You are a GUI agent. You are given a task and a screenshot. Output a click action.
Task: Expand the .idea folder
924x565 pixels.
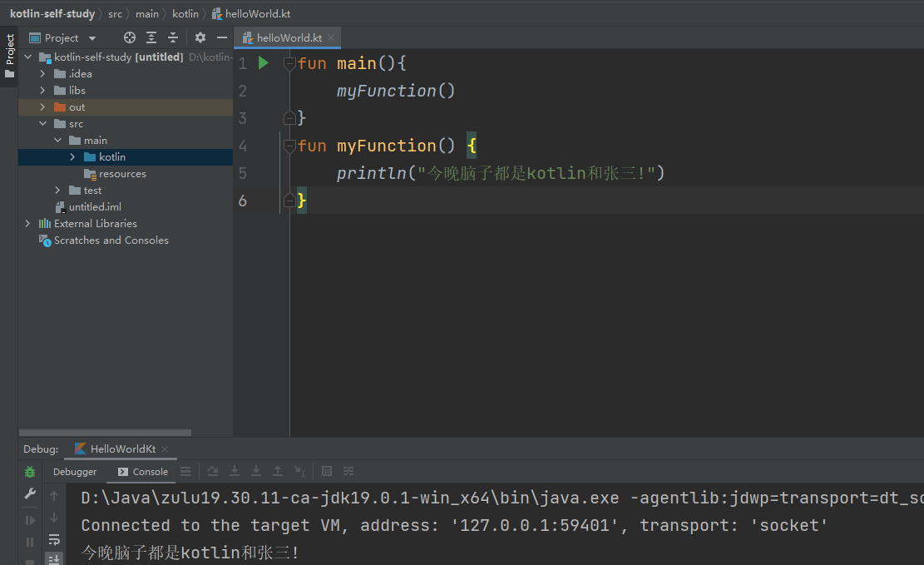click(x=42, y=74)
